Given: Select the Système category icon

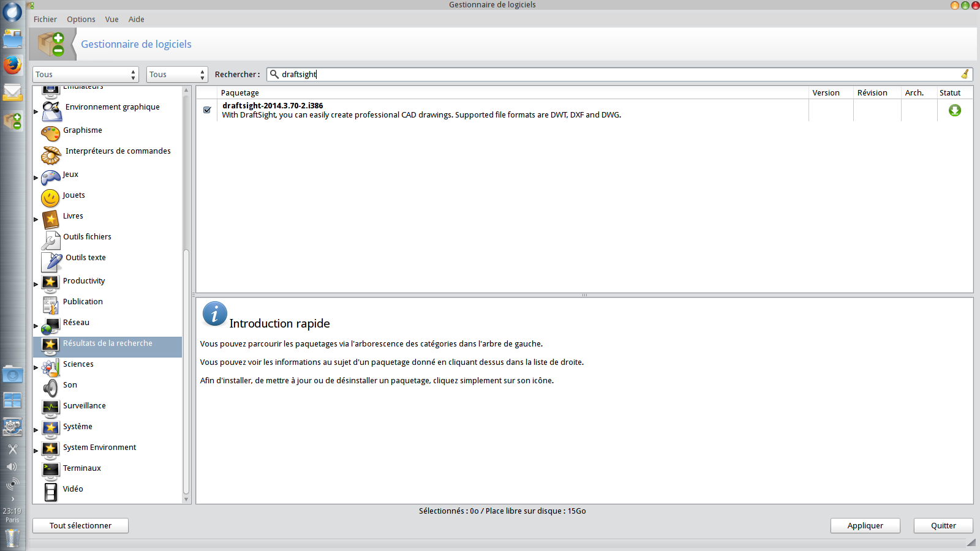Looking at the screenshot, I should pos(50,429).
